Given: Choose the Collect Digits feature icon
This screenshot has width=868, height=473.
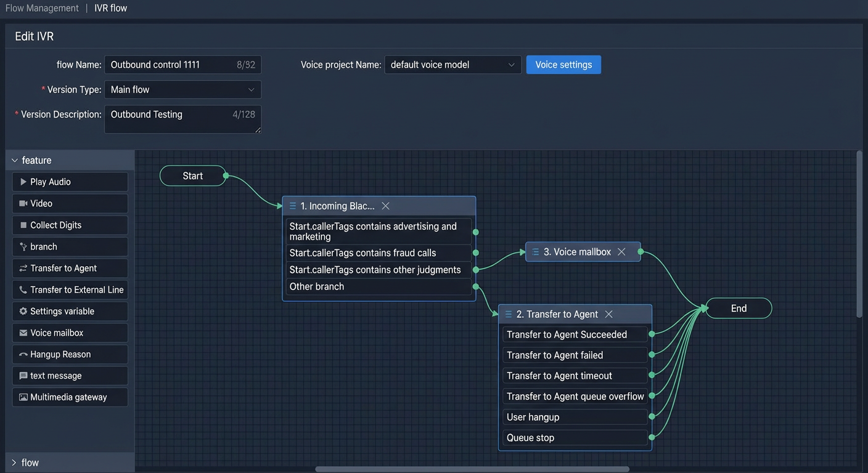Looking at the screenshot, I should 23,225.
